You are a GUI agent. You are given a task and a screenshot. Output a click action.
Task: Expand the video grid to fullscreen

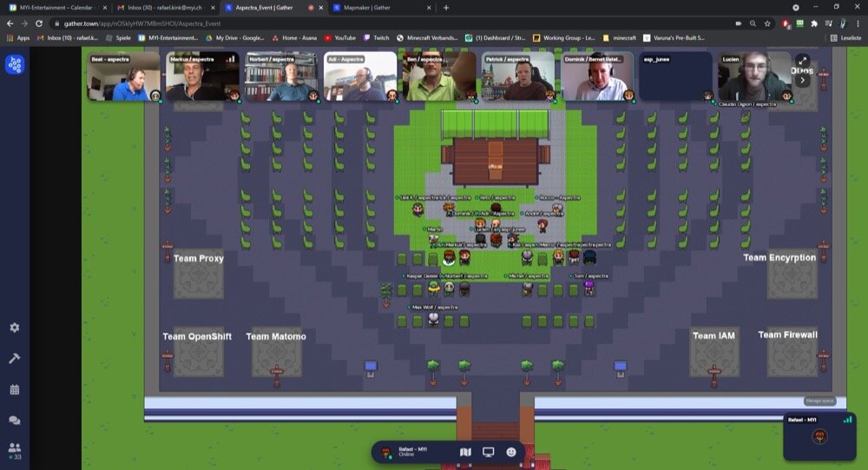click(801, 61)
